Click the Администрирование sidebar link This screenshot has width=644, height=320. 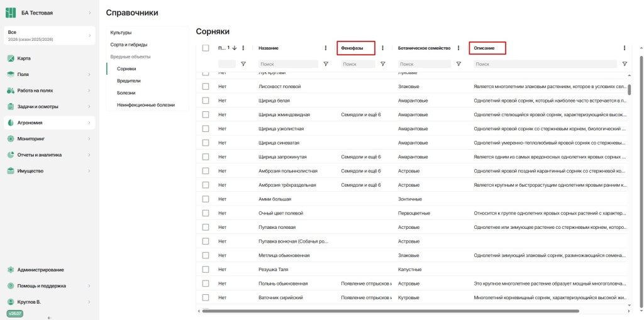[x=40, y=270]
